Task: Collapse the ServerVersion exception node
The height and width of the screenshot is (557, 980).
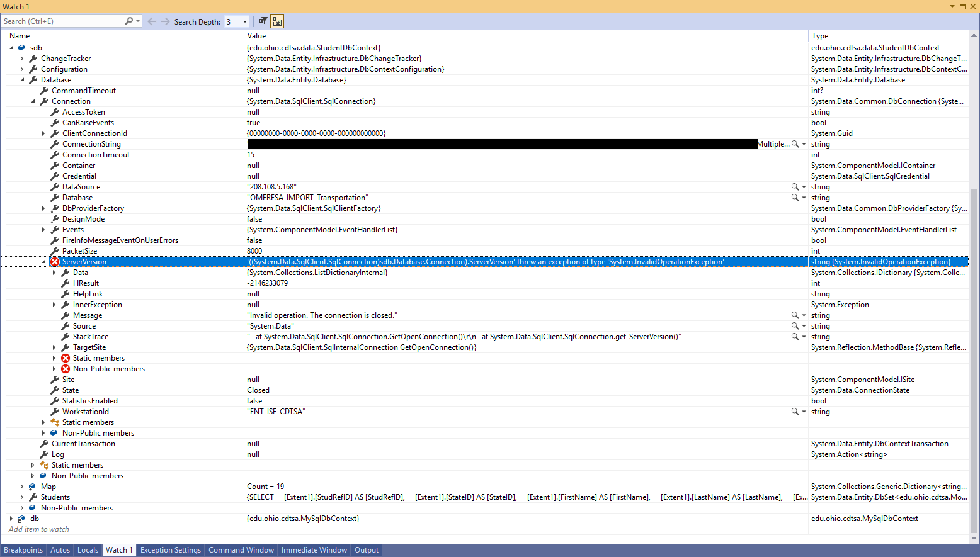Action: (43, 262)
